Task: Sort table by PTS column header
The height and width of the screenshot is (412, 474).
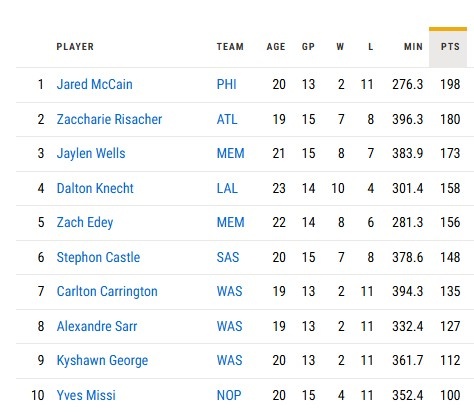Action: (x=450, y=47)
